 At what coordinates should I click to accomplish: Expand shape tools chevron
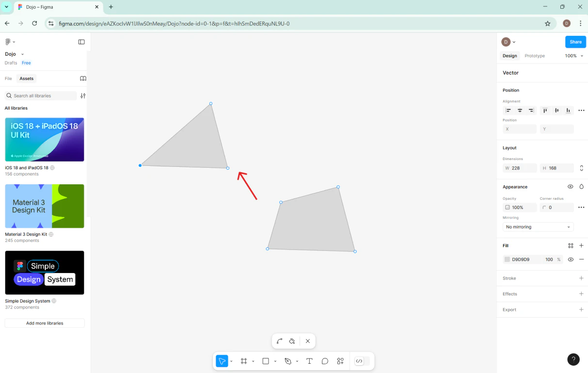tap(275, 361)
